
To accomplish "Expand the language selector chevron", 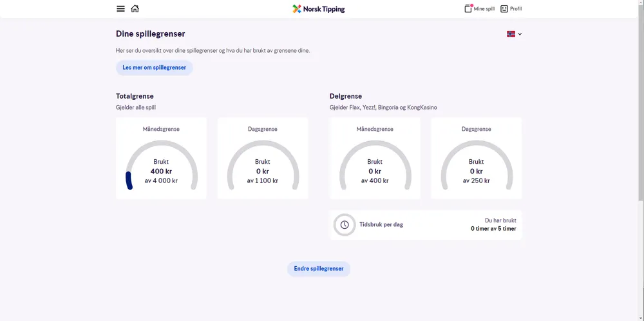I will [x=520, y=34].
